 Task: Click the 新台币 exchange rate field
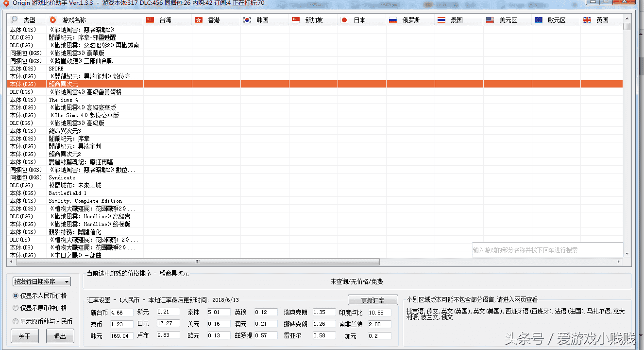(x=121, y=312)
